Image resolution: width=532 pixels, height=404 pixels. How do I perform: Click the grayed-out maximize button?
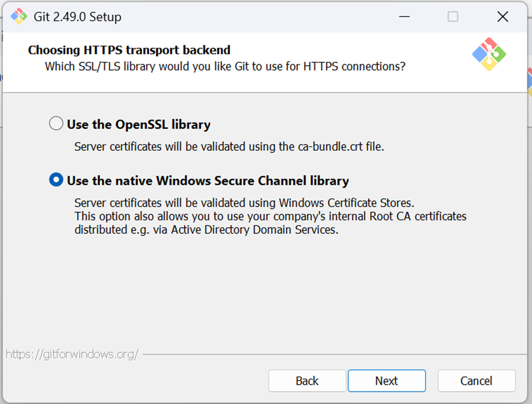tap(453, 16)
